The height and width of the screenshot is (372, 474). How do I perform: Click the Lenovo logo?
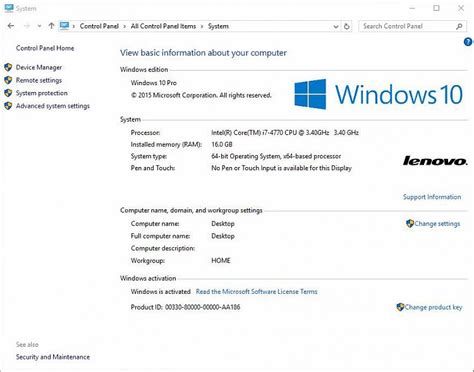tap(435, 161)
